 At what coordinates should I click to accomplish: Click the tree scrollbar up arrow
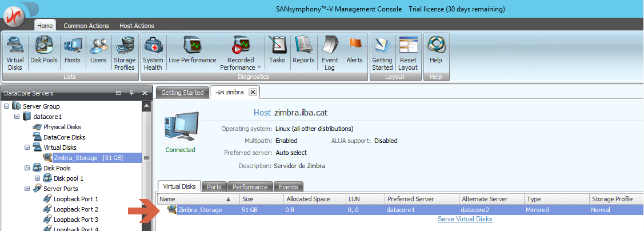click(146, 106)
